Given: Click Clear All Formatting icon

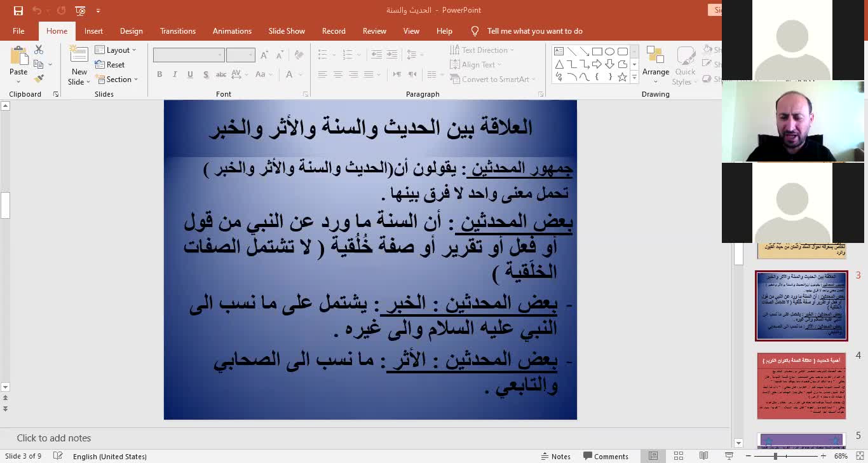Looking at the screenshot, I should click(x=297, y=55).
